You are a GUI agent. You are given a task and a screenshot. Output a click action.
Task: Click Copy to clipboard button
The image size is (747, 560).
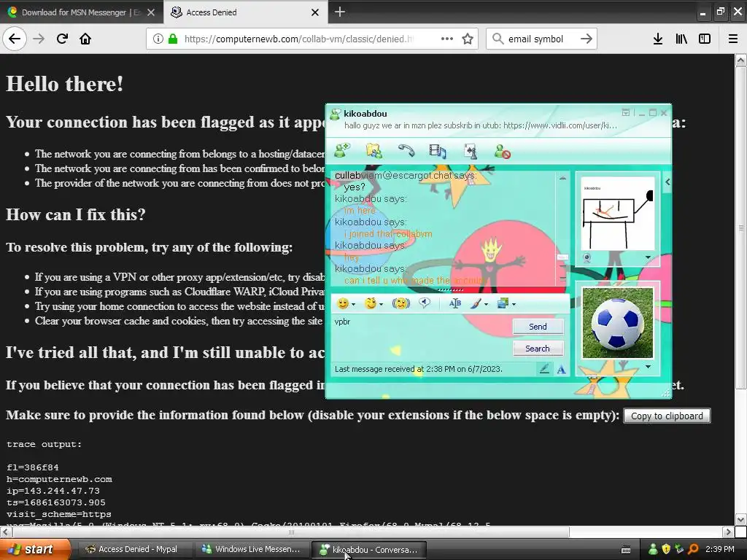click(x=667, y=416)
